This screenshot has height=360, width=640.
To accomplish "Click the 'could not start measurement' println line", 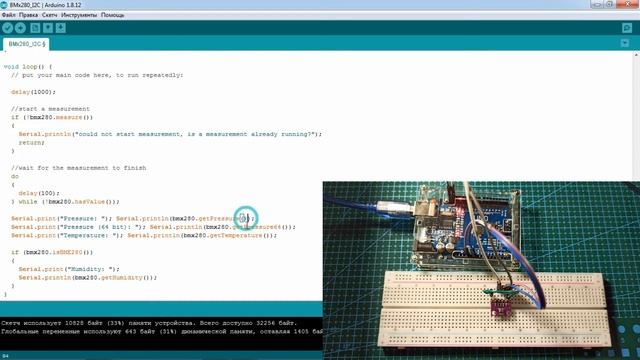I will [x=170, y=134].
